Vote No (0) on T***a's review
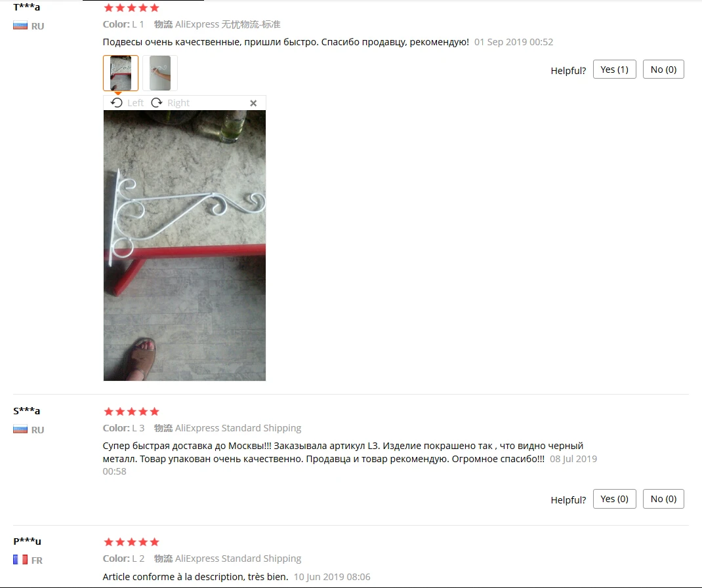This screenshot has height=588, width=702. coord(663,69)
